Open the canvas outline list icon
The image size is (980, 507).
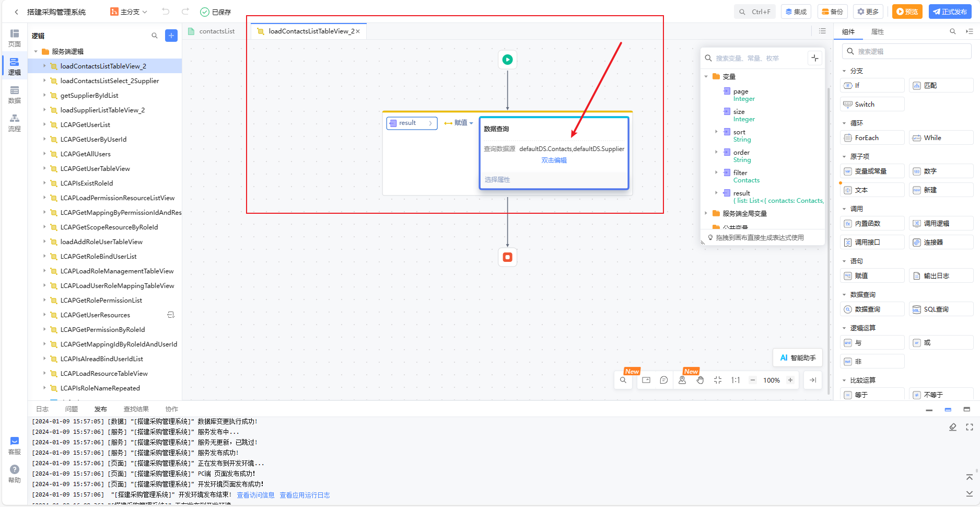click(x=822, y=31)
